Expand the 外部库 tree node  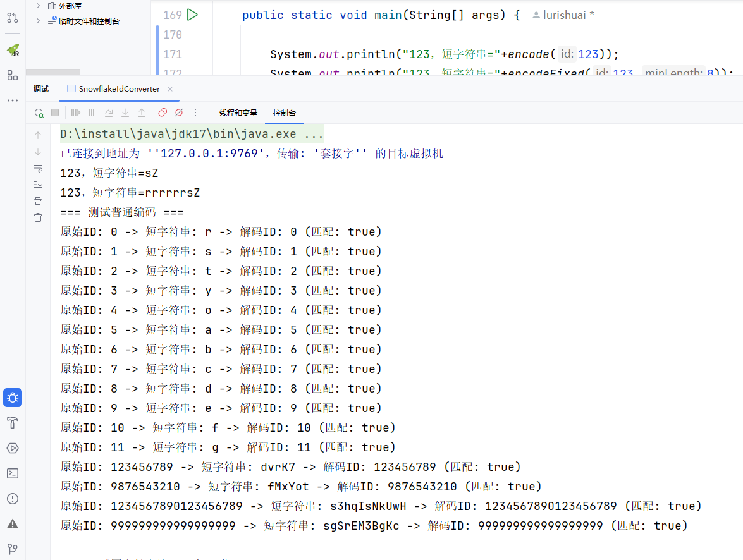tap(38, 6)
